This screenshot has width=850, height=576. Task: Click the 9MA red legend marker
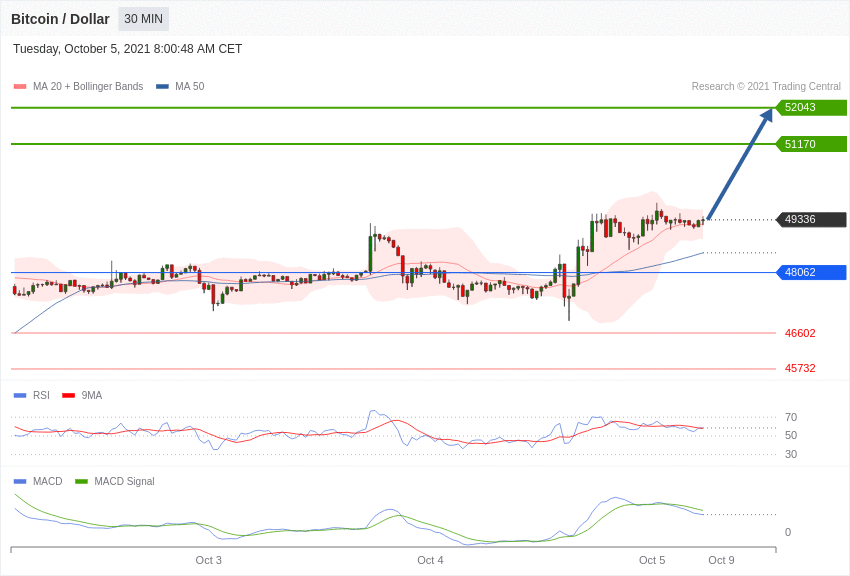(x=68, y=396)
